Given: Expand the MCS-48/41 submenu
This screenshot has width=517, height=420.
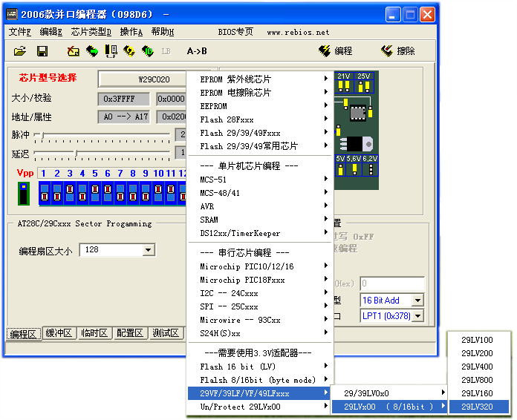Looking at the screenshot, I should coord(261,193).
